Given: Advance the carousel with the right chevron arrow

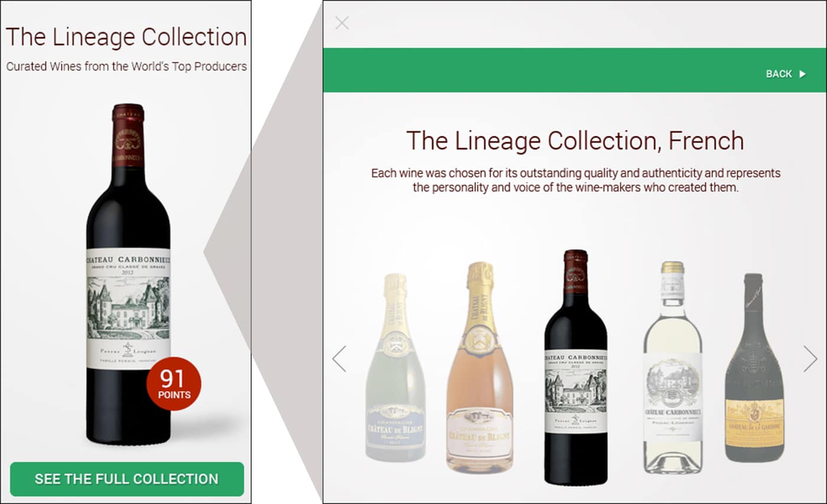Looking at the screenshot, I should click(810, 359).
